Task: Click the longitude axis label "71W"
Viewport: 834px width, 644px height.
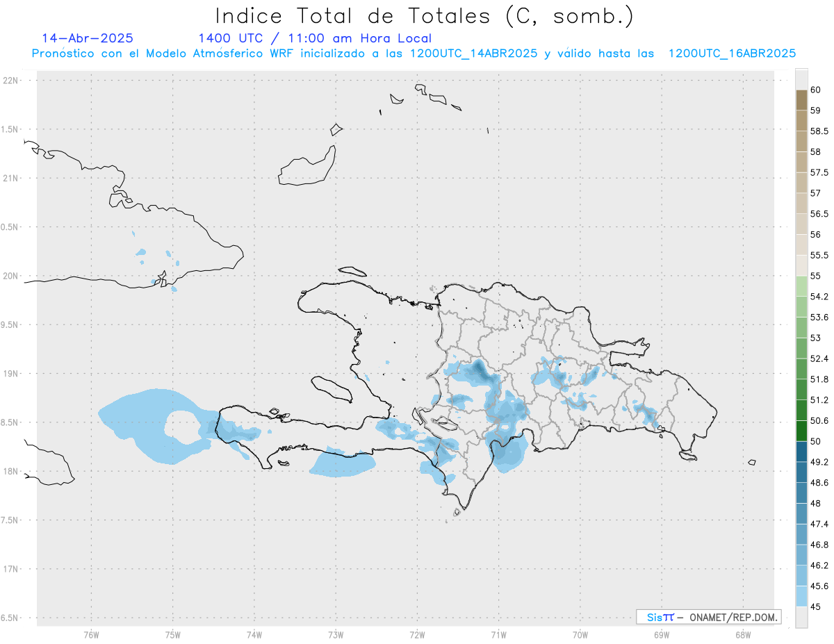Action: coord(498,634)
